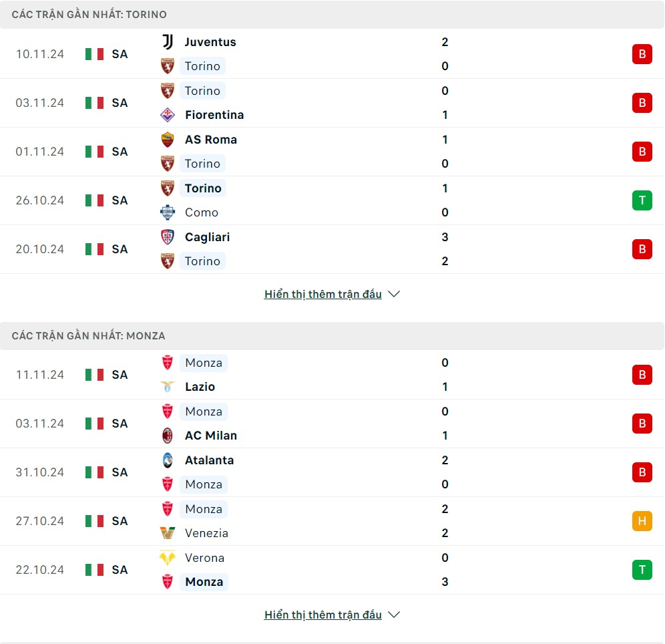This screenshot has width=665, height=644.
Task: Click the Venezia club crest icon
Action: pyautogui.click(x=168, y=533)
